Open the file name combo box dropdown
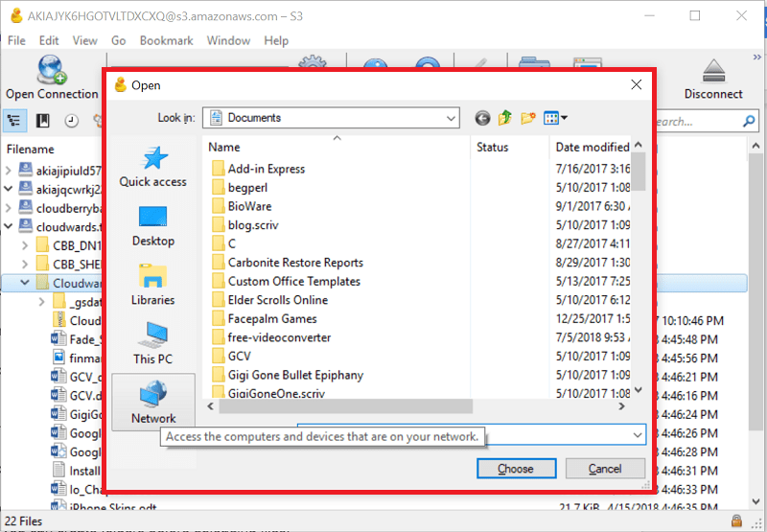This screenshot has height=532, width=767. tap(637, 434)
